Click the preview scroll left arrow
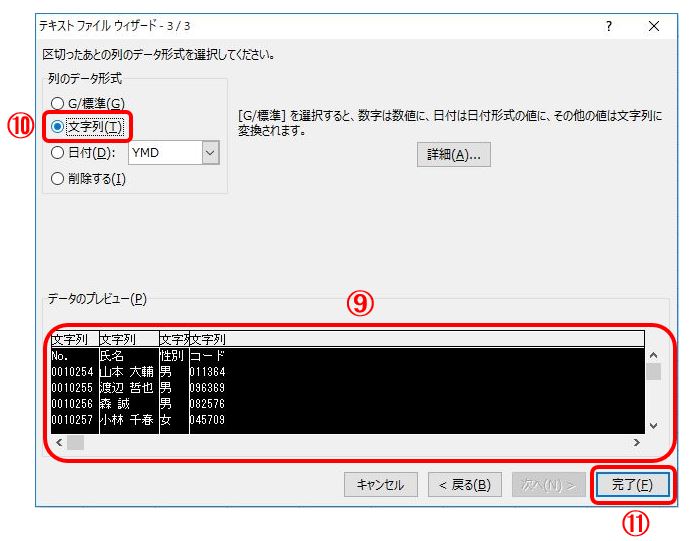 (x=59, y=442)
